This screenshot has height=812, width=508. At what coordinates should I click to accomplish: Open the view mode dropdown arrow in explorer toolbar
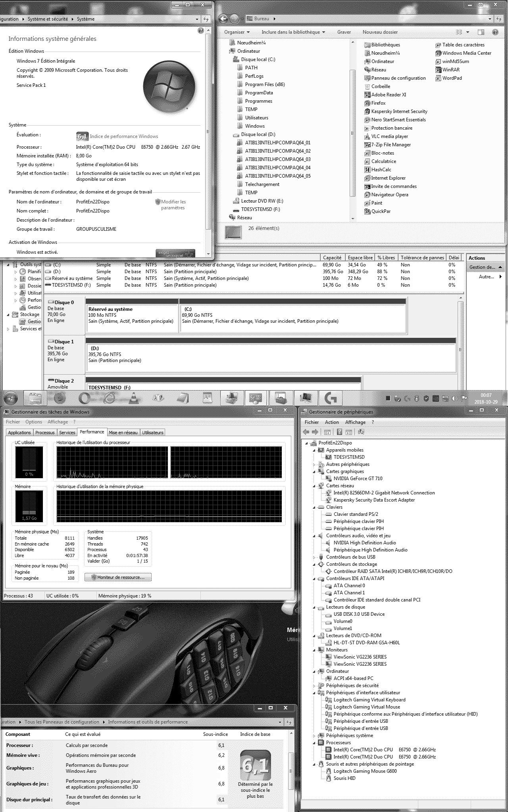pyautogui.click(x=468, y=32)
